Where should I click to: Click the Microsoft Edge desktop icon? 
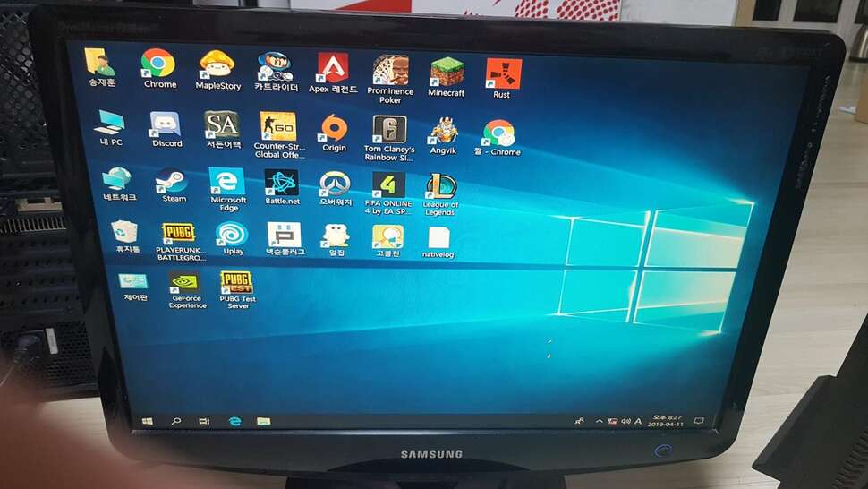tap(227, 189)
